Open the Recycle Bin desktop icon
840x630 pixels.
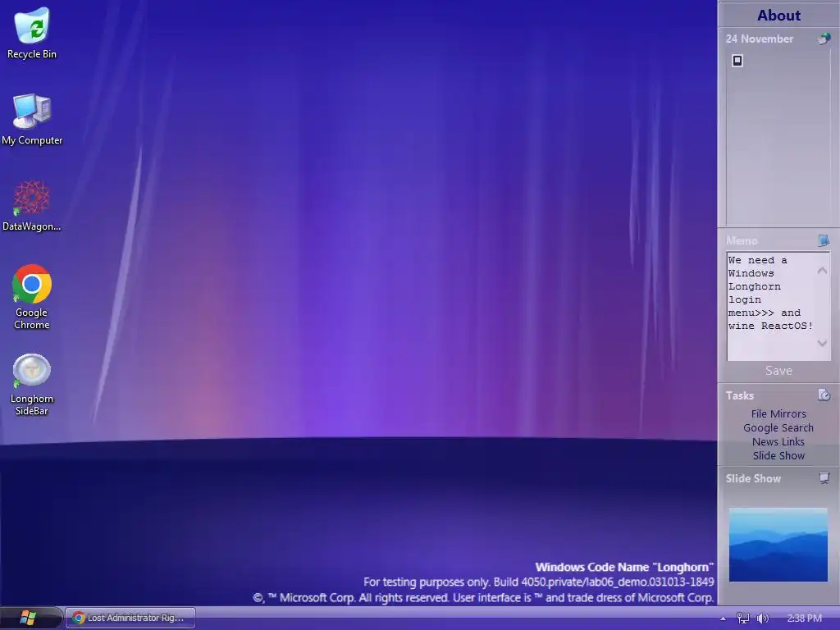pos(32,33)
